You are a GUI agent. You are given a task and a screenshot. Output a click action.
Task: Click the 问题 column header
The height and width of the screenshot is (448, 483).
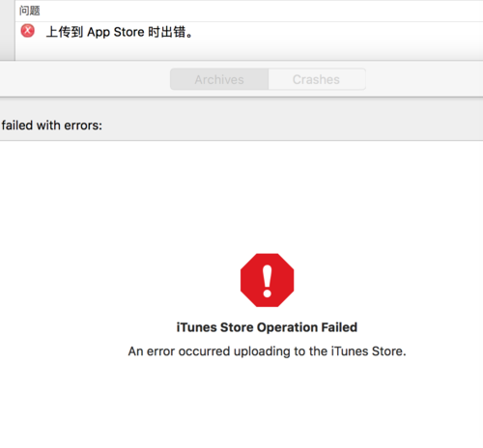pyautogui.click(x=30, y=11)
